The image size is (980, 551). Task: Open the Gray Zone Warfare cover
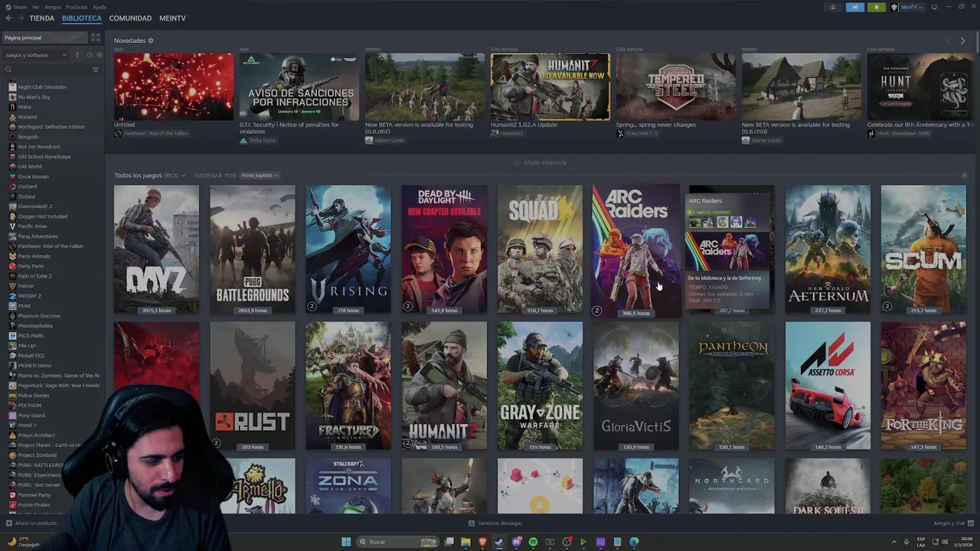tap(540, 386)
